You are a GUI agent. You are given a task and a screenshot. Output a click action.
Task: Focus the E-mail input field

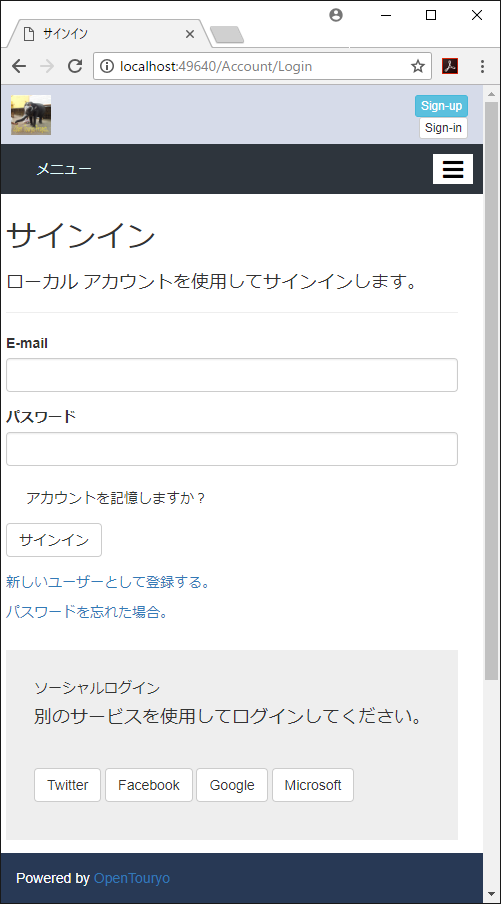pos(232,375)
